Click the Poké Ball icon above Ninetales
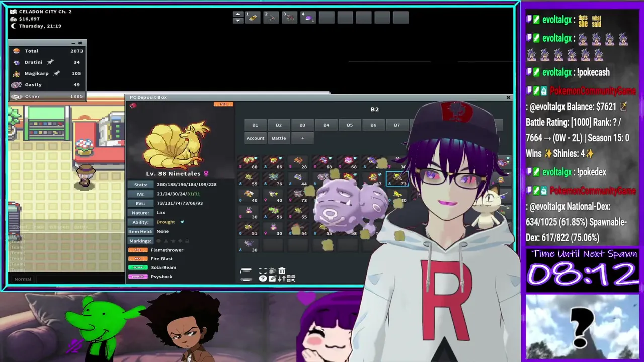This screenshot has height=362, width=644. tap(133, 105)
